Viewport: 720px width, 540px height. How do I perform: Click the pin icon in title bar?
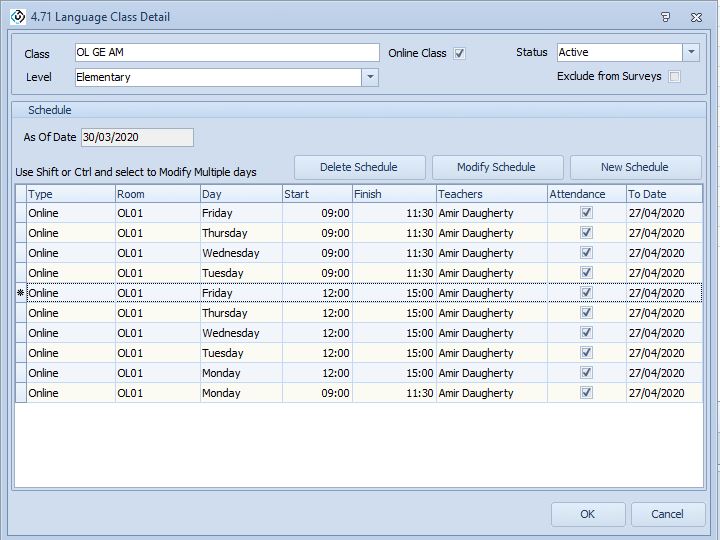pyautogui.click(x=666, y=17)
